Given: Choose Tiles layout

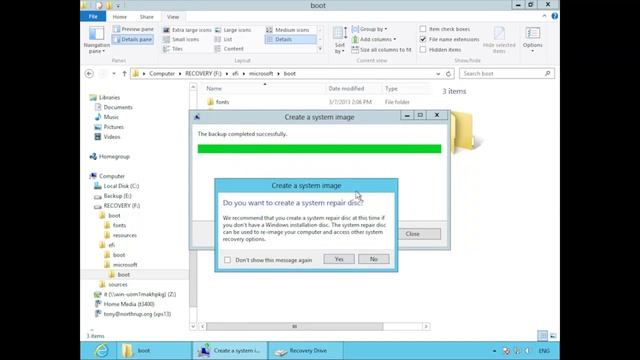Looking at the screenshot, I should pyautogui.click(x=173, y=49).
